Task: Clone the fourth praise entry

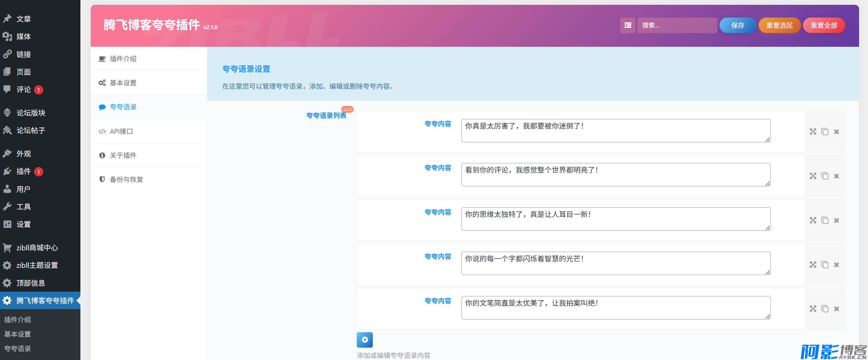Action: (x=825, y=265)
